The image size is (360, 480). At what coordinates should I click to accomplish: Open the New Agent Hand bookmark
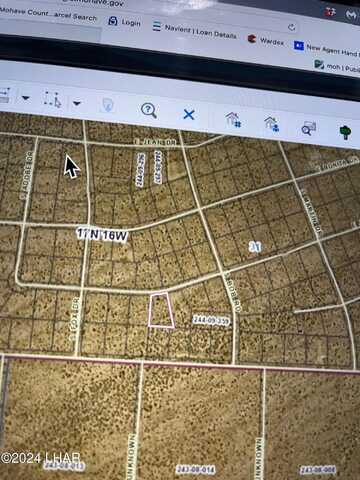tap(326, 49)
